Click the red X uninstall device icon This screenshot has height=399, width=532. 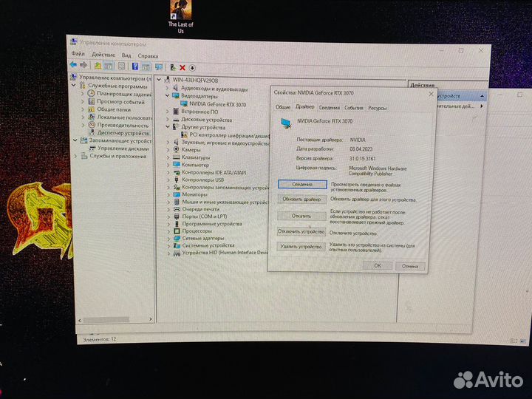coord(183,67)
